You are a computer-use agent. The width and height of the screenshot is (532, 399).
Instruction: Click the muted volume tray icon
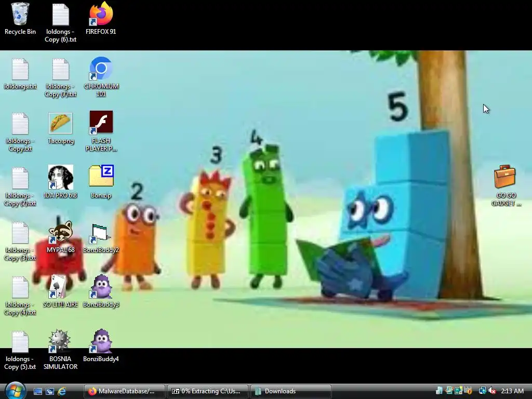[492, 391]
